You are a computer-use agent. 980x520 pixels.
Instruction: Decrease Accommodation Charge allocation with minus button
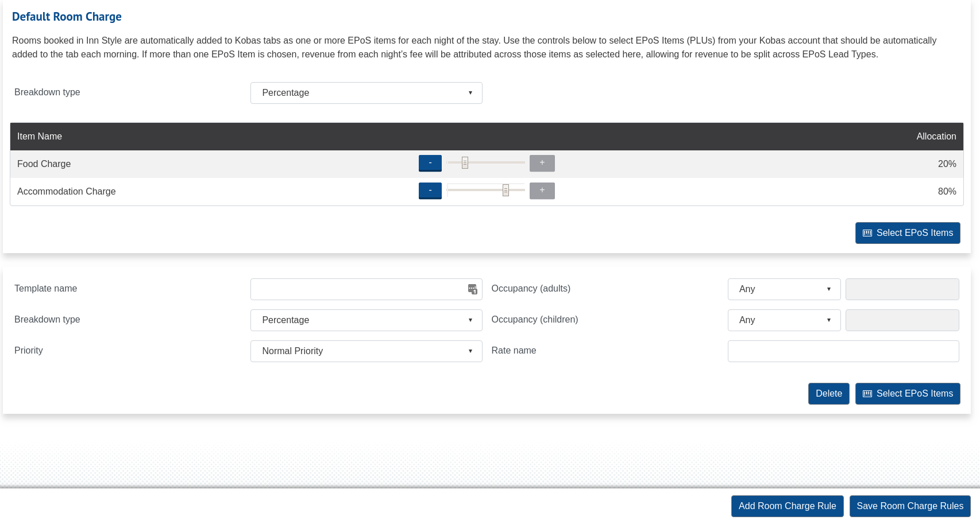click(x=430, y=191)
